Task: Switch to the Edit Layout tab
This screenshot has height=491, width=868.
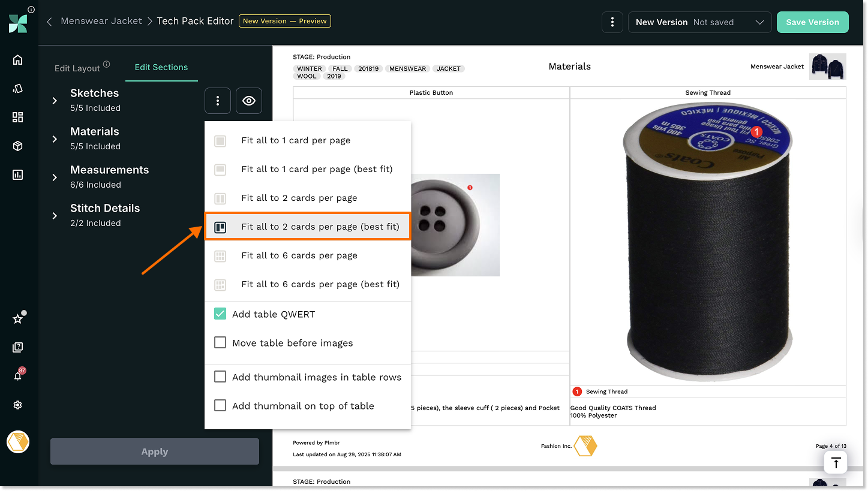Action: (x=77, y=68)
